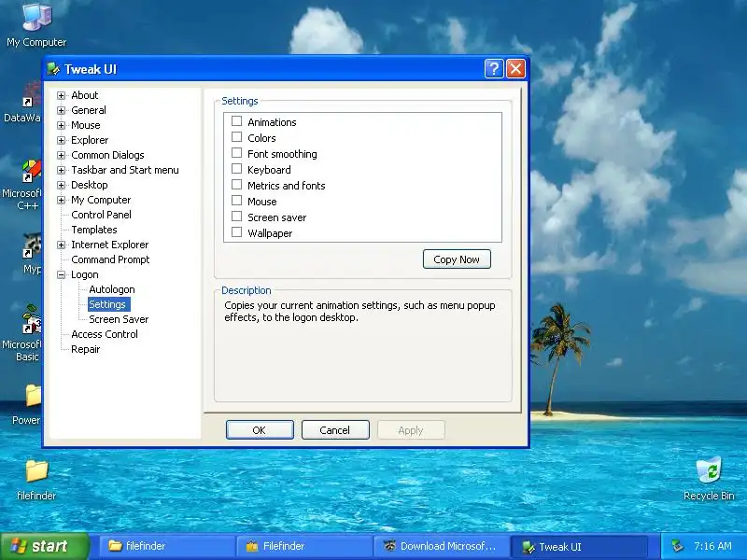This screenshot has width=747, height=560.
Task: Expand the Mouse tree node
Action: tap(61, 125)
